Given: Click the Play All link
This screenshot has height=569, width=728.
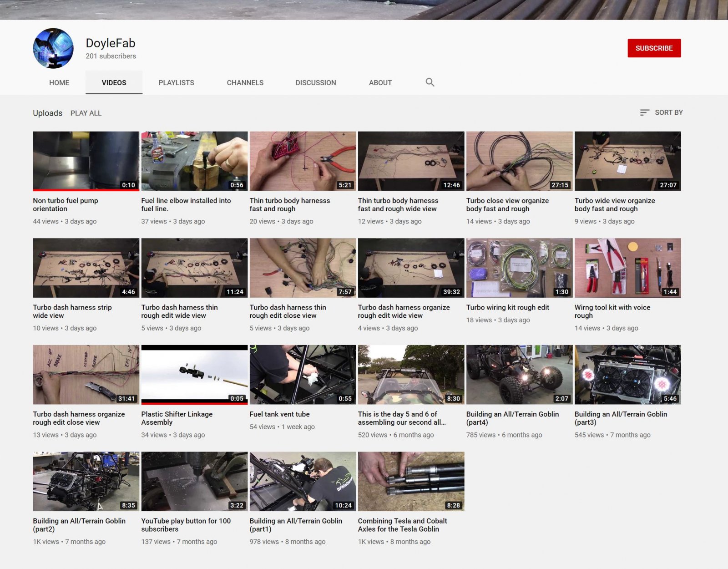Looking at the screenshot, I should click(x=86, y=113).
